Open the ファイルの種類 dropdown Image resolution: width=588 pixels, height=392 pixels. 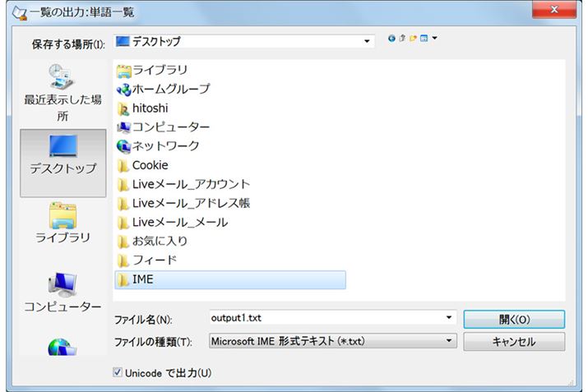pyautogui.click(x=332, y=341)
